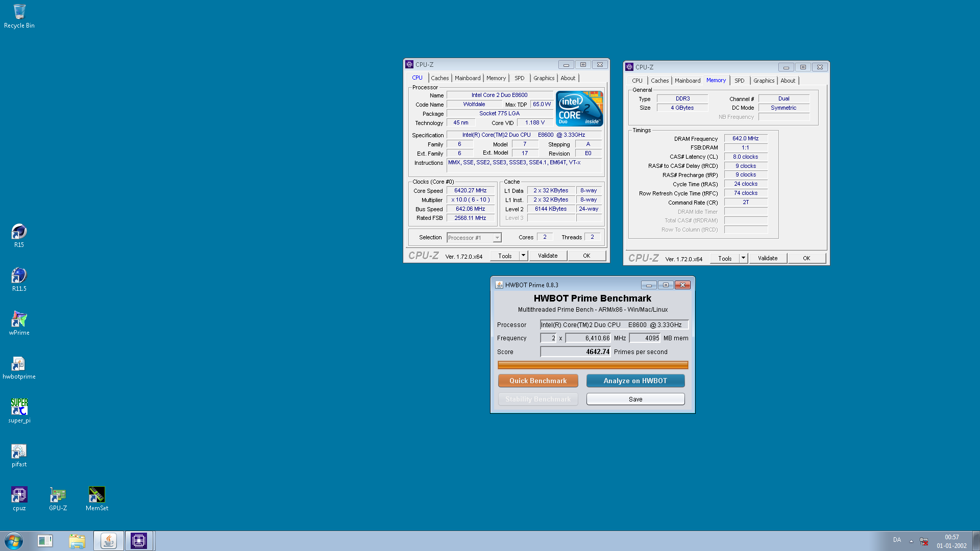Click Validate in left CPU-Z window
This screenshot has height=551, width=980.
click(548, 256)
